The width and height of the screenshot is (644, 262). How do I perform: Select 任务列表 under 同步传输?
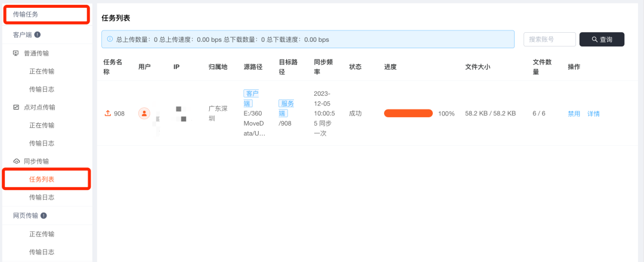point(46,179)
